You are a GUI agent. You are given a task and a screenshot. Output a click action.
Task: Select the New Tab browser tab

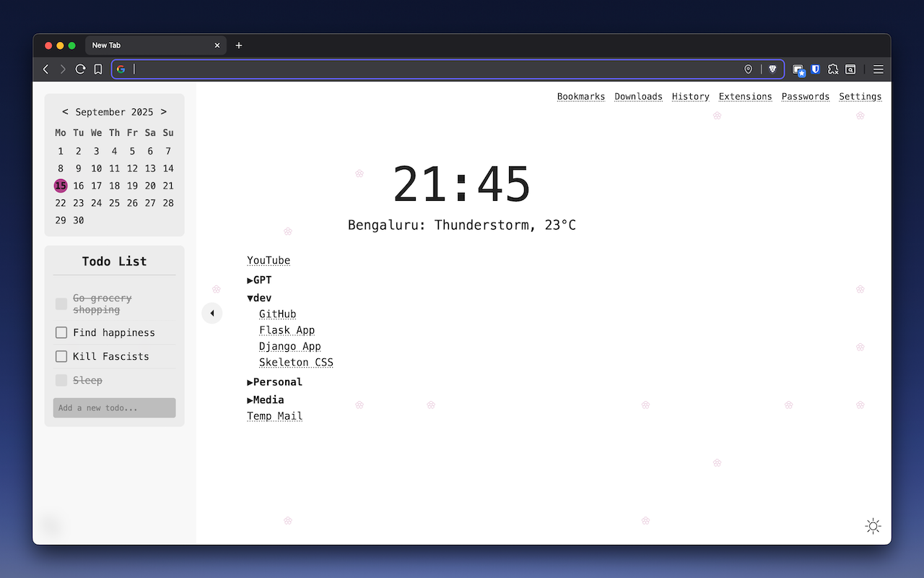click(x=155, y=46)
